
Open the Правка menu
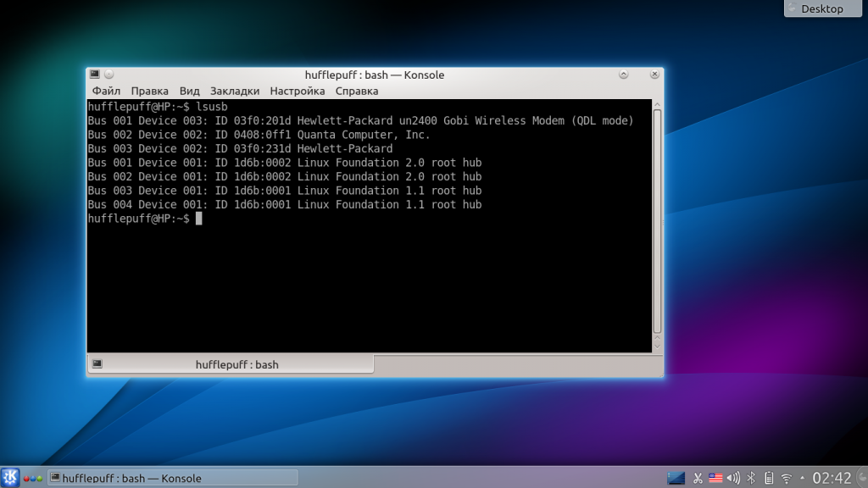[x=149, y=91]
